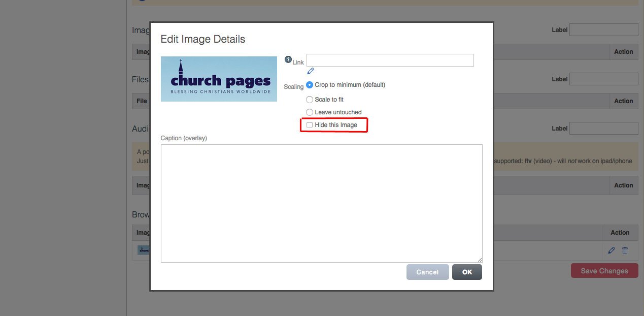Click the Action header above the edit icons

click(620, 233)
